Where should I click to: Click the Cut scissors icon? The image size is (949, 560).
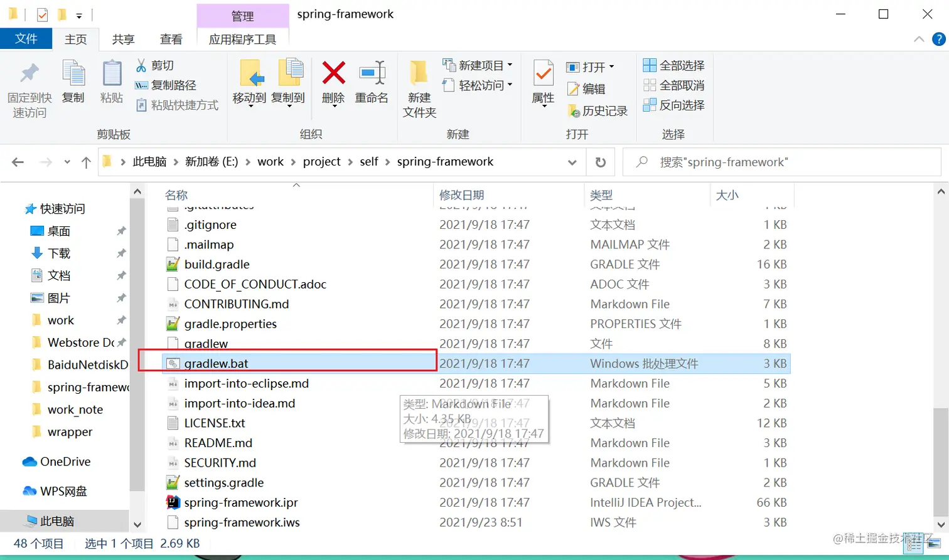click(x=141, y=65)
